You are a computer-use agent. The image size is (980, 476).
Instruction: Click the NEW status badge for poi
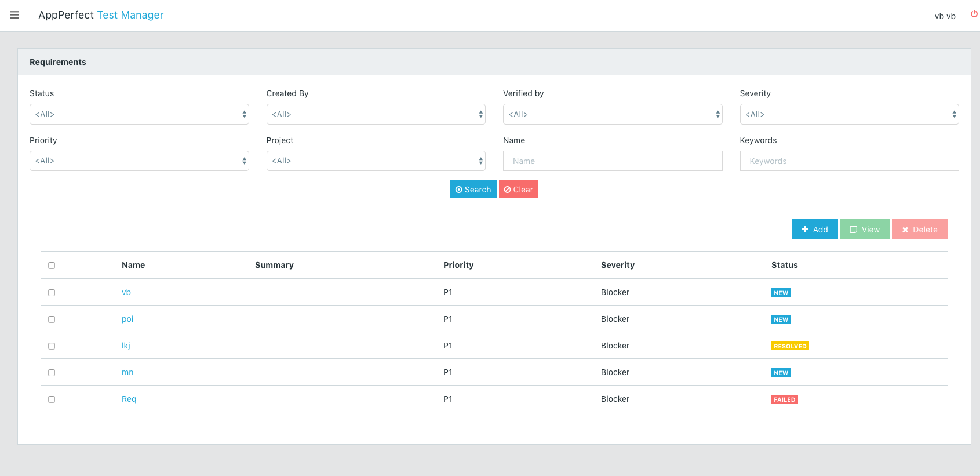click(781, 319)
